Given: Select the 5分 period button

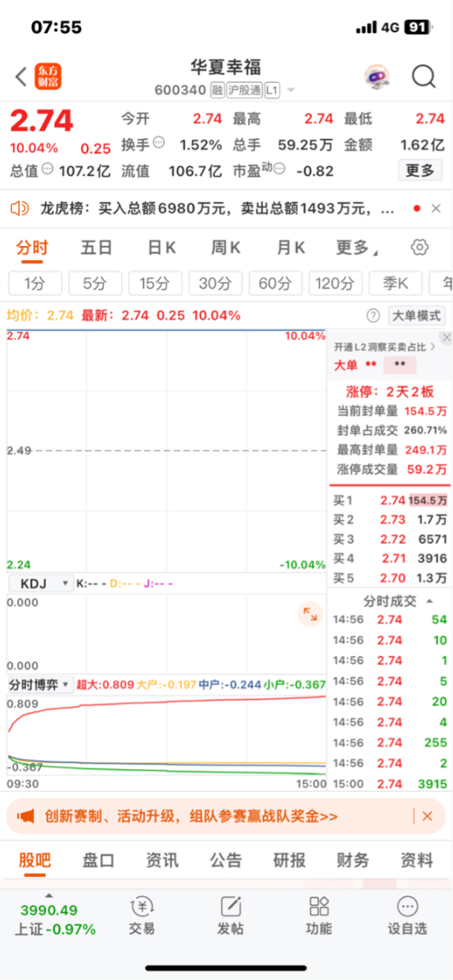Looking at the screenshot, I should [95, 283].
